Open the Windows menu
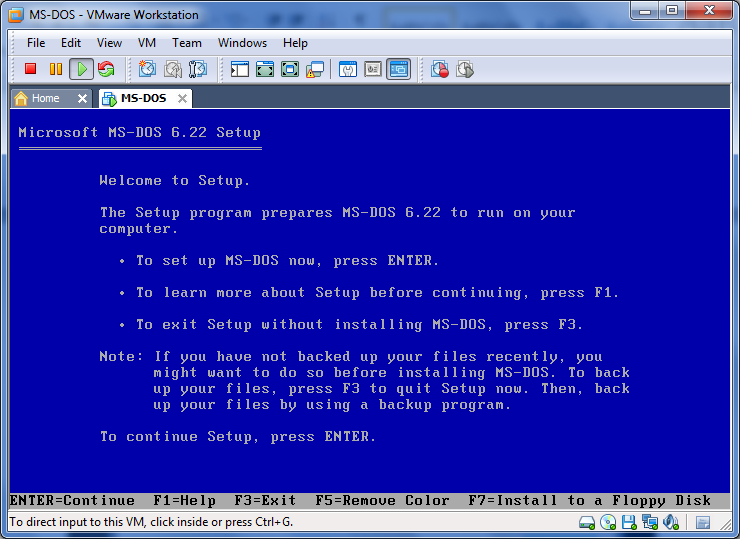 coord(242,43)
